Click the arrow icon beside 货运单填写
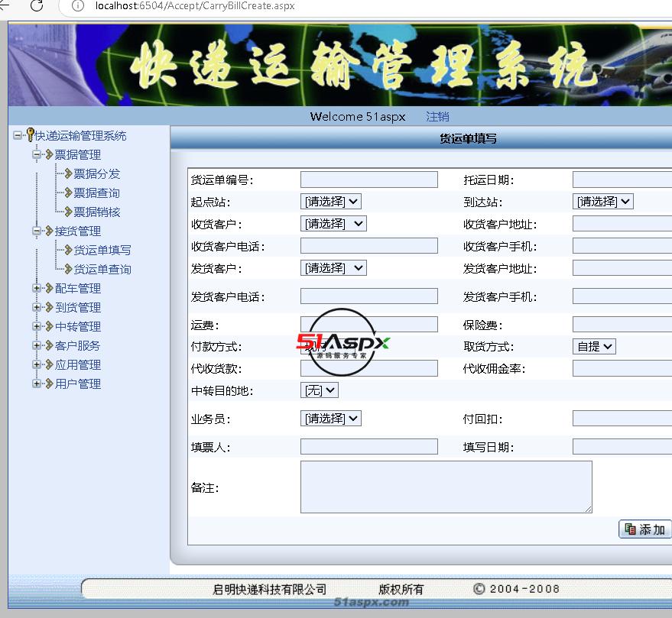The width and height of the screenshot is (672, 618). coord(68,250)
